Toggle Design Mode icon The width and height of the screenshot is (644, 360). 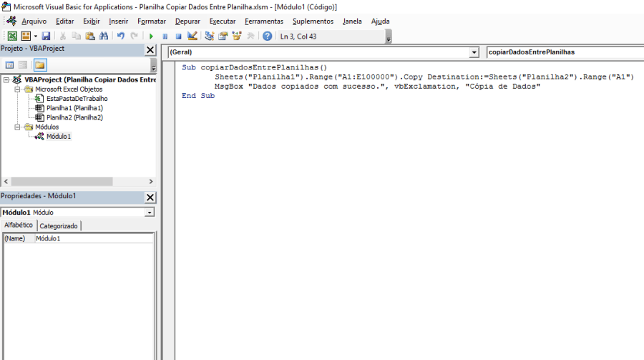click(192, 37)
